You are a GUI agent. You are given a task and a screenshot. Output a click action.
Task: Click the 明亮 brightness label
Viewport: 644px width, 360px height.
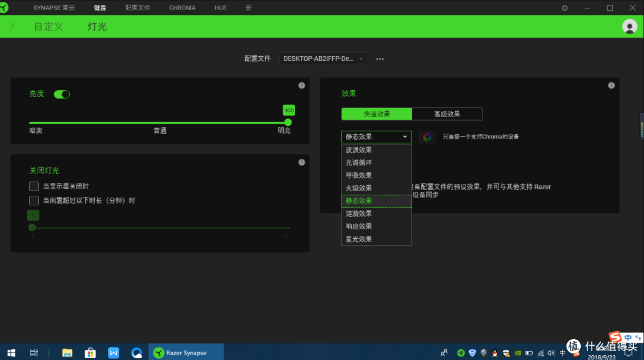(284, 131)
